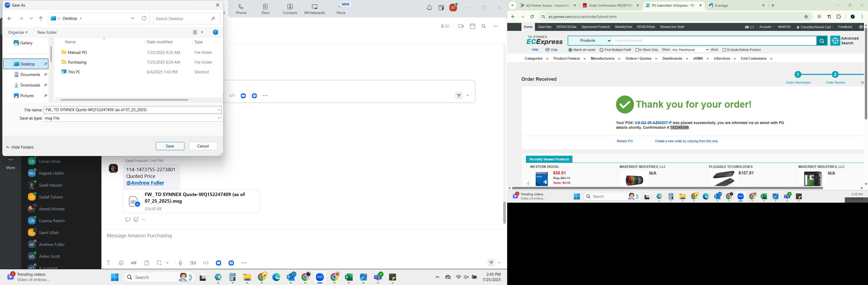Expand the Account menu in ECExpress
The width and height of the screenshot is (868, 285).
point(766,27)
